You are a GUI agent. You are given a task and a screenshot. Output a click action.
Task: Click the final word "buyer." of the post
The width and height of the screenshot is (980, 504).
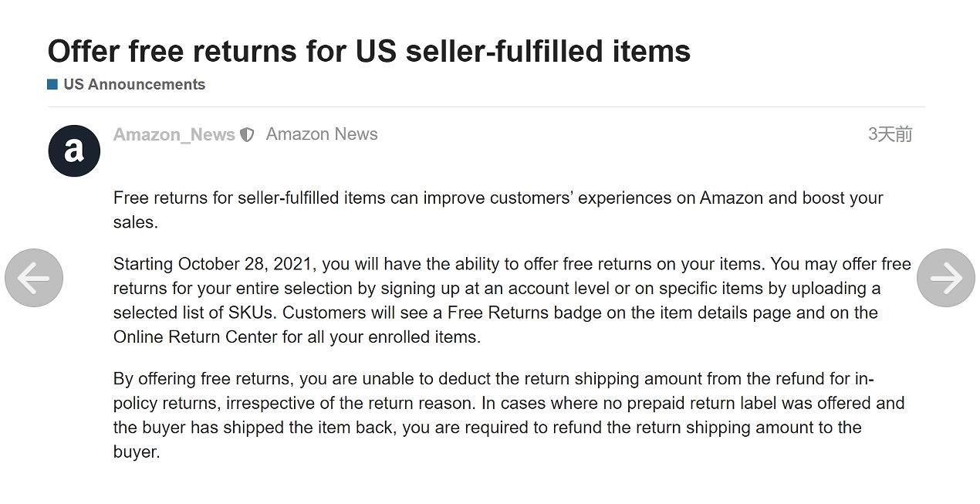(137, 452)
